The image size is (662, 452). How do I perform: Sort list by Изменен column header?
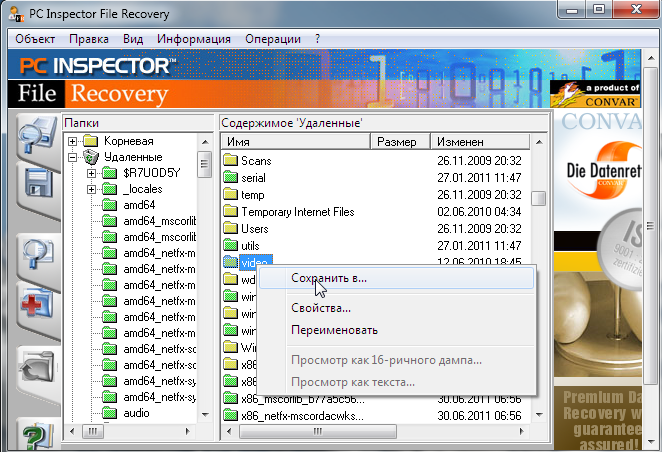click(x=480, y=141)
